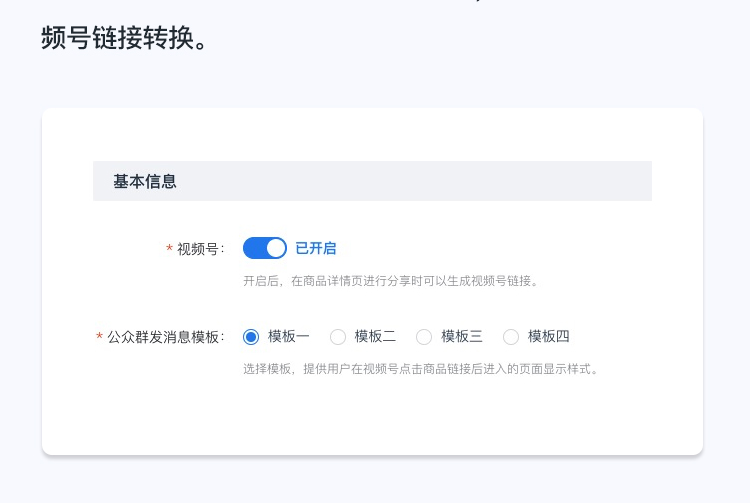Click the hint text below 视频号 toggle

391,281
